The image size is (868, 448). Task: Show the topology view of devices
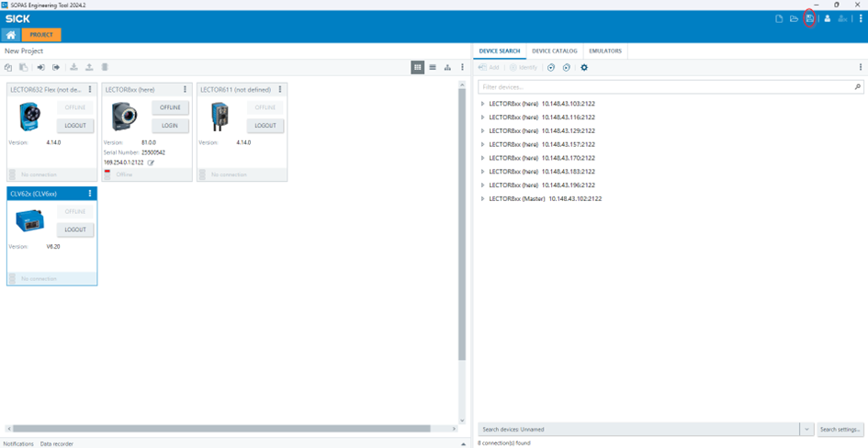click(x=447, y=67)
